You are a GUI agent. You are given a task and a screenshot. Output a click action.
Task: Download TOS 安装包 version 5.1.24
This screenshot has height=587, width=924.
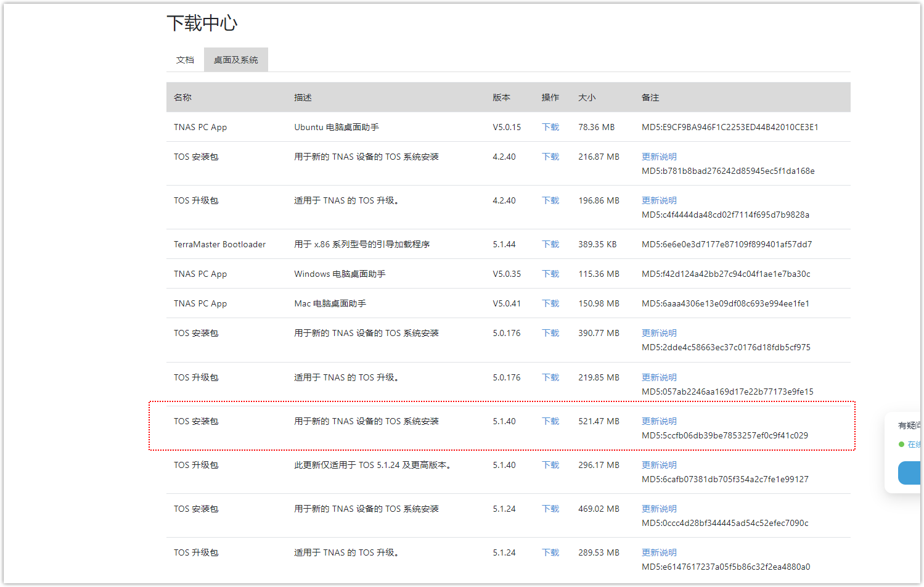550,509
